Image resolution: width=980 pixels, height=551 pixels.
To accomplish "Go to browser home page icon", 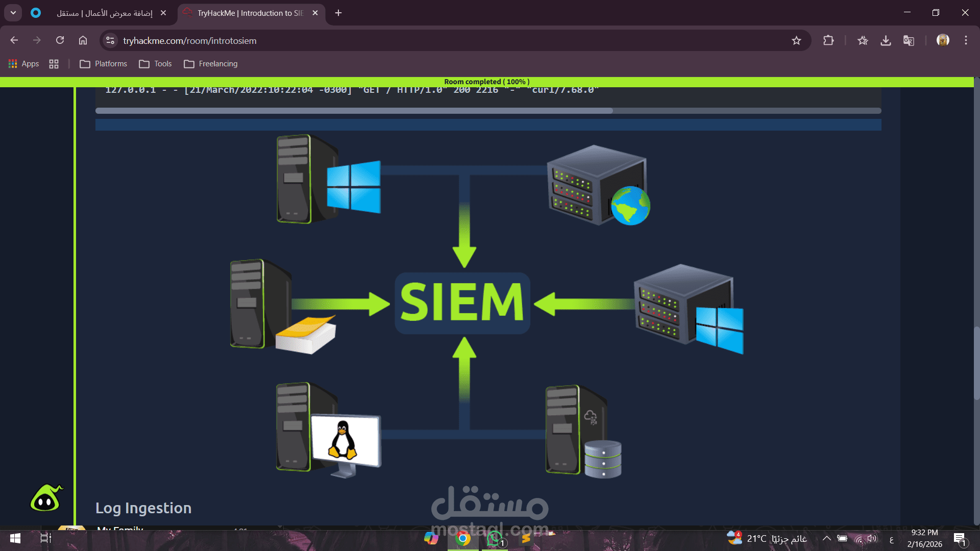I will click(x=83, y=40).
